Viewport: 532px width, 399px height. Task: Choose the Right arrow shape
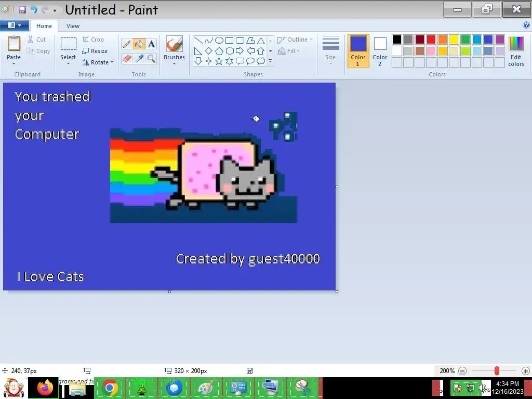(240, 51)
